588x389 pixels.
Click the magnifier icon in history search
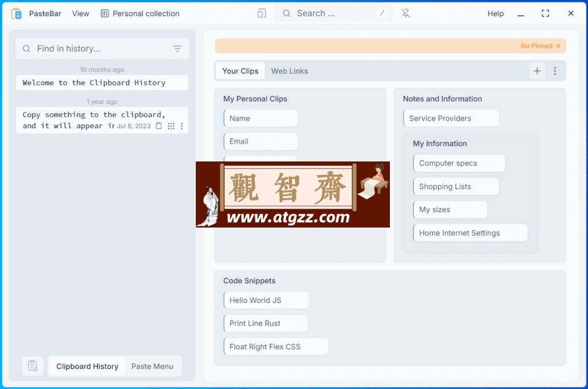(x=26, y=48)
